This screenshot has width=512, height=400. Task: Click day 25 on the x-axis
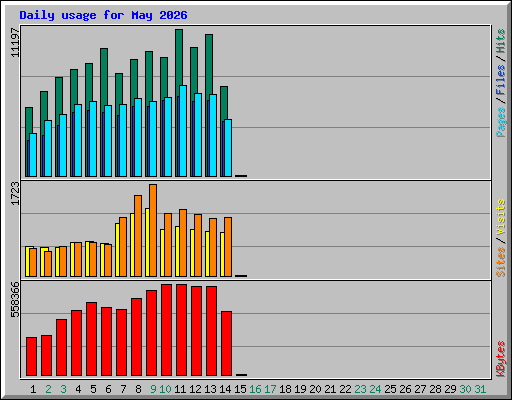(x=390, y=389)
